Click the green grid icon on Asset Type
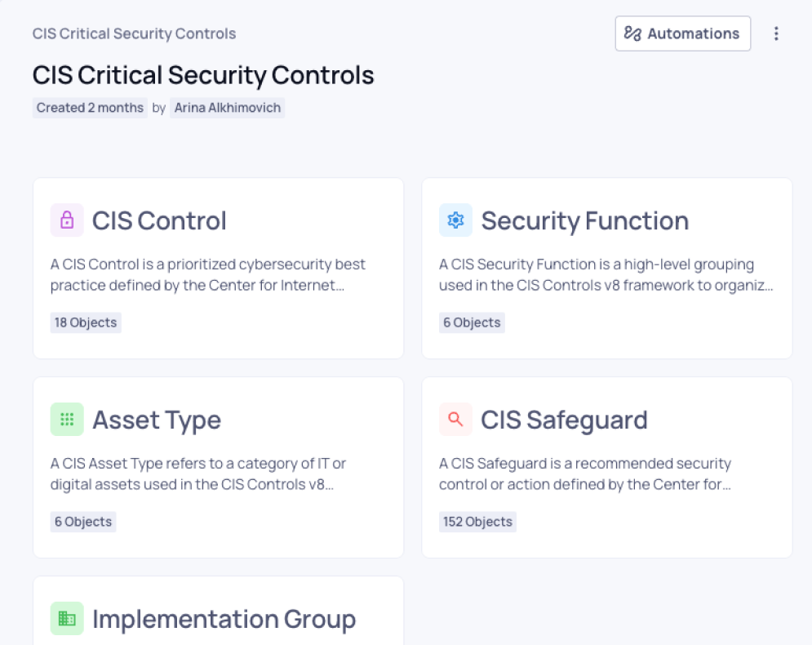The width and height of the screenshot is (812, 645). (67, 420)
